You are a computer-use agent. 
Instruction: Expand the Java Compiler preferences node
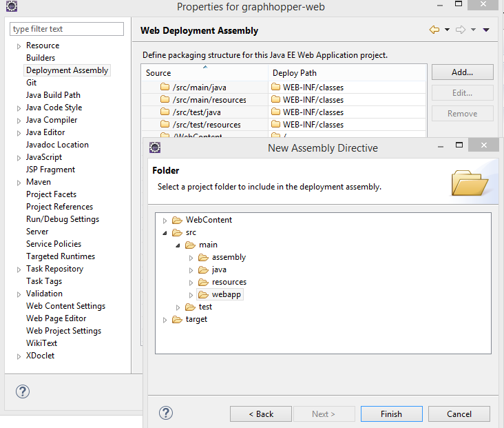[x=19, y=121]
